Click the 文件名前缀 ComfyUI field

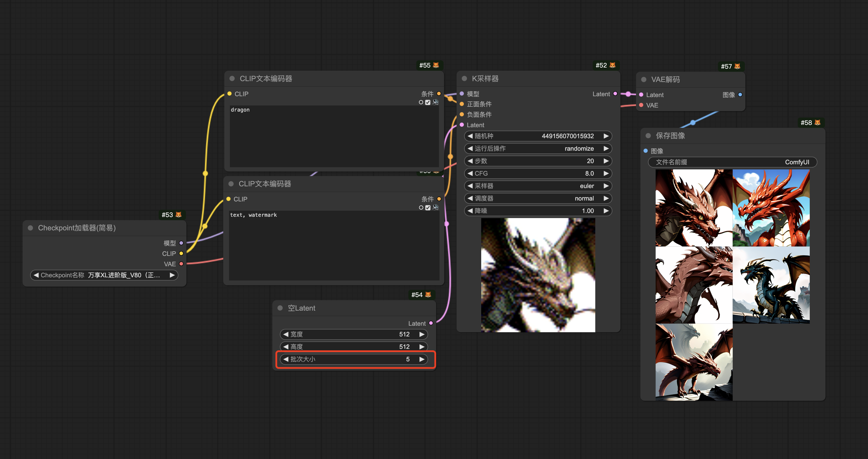click(732, 162)
